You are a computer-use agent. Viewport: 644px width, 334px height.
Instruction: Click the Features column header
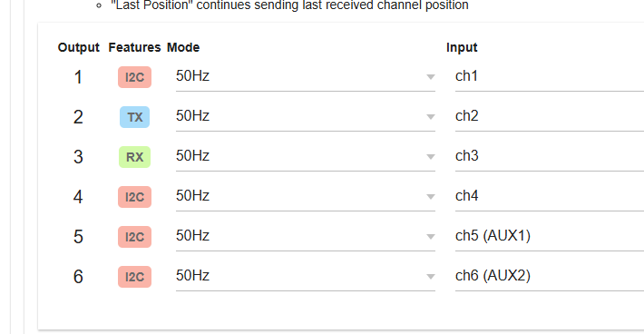pyautogui.click(x=134, y=48)
